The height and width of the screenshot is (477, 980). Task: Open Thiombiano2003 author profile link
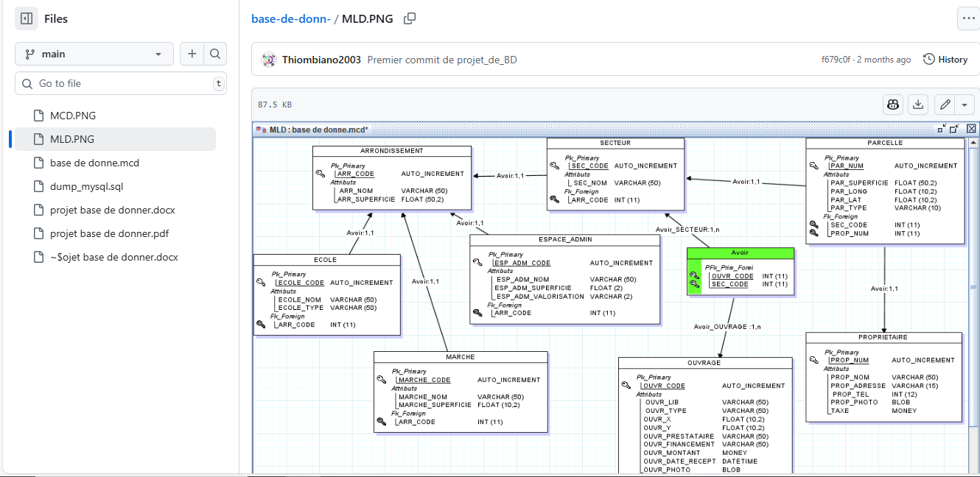[x=321, y=60]
